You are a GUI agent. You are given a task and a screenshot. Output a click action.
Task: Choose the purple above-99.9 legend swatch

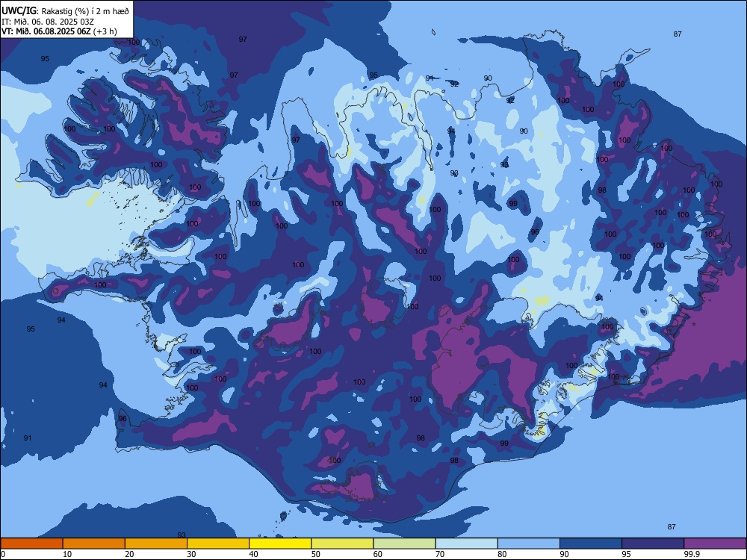coord(715,544)
